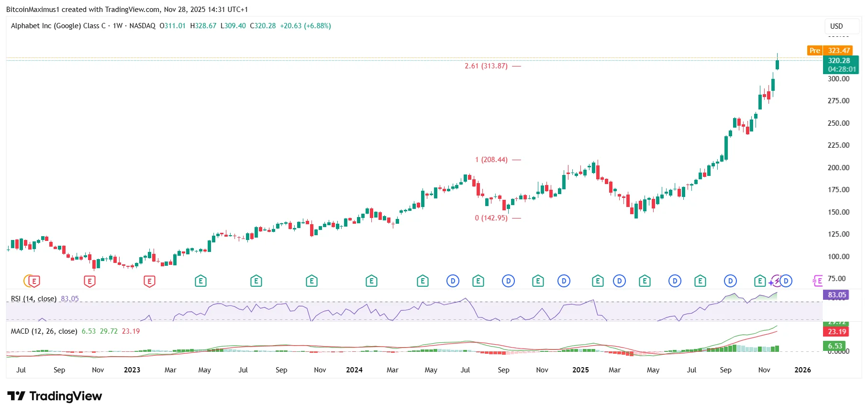The image size is (868, 414).
Task: Click the green 6.53 MACD histogram axis label
Action: click(835, 346)
